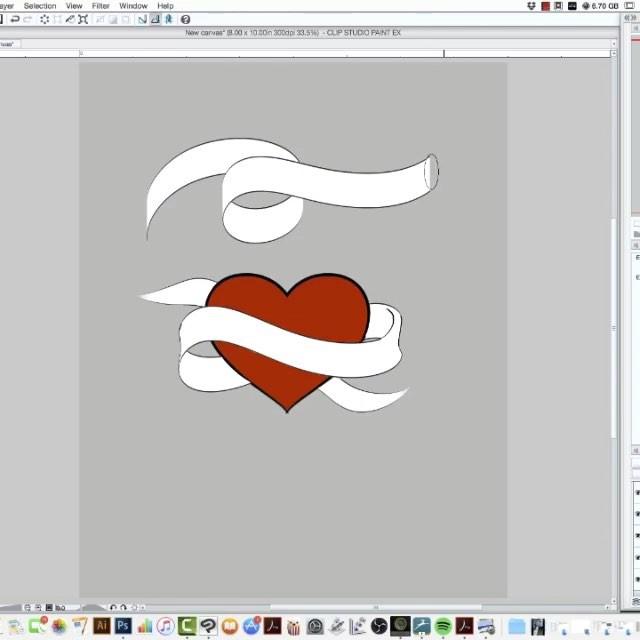Click the Dropbox icon in menu bar
The image size is (640, 640).
(531, 6)
